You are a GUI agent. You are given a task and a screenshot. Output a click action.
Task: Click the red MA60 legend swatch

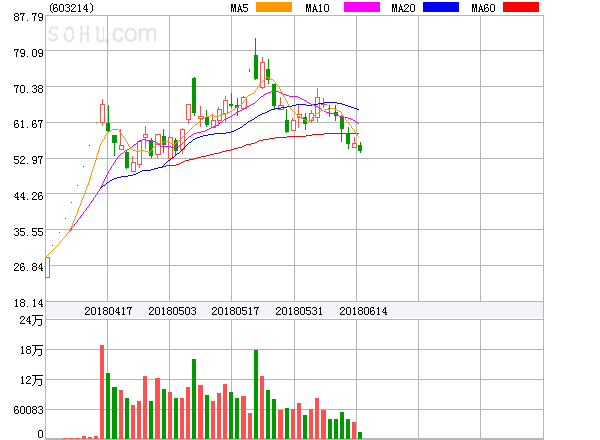521,7
